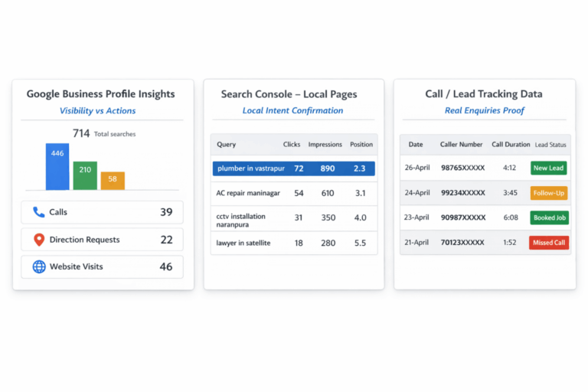Click the 24-April date cell
The height and width of the screenshot is (392, 588).
point(417,193)
